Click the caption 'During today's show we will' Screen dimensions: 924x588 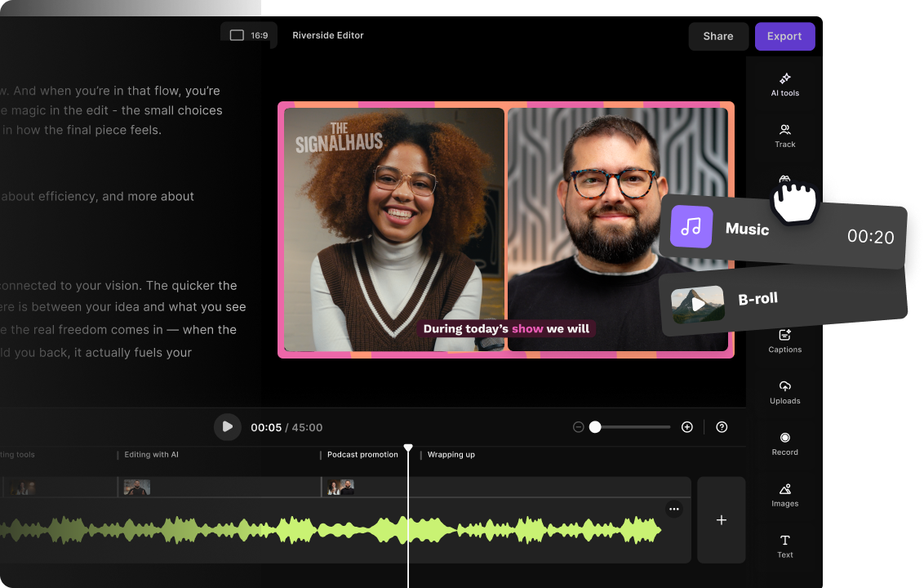tap(506, 328)
